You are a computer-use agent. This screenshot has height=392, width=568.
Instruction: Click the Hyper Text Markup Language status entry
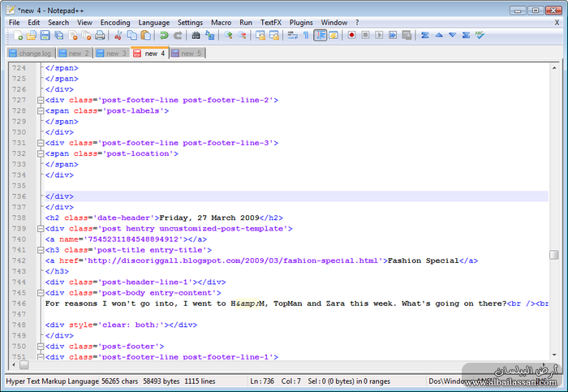click(x=52, y=381)
